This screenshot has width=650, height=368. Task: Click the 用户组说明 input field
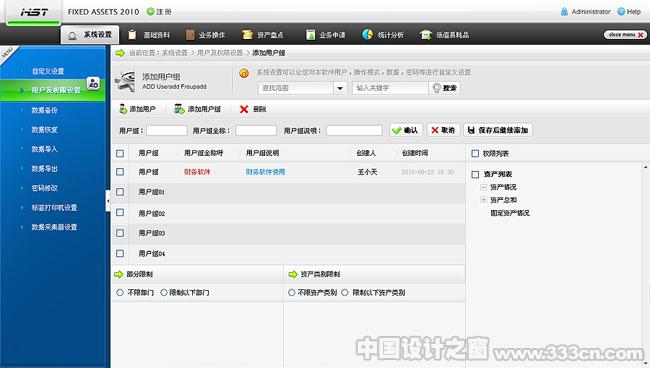click(354, 131)
